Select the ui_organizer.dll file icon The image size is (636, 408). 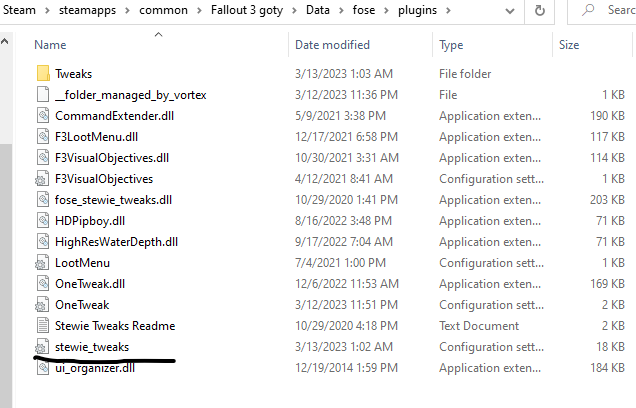pos(42,368)
